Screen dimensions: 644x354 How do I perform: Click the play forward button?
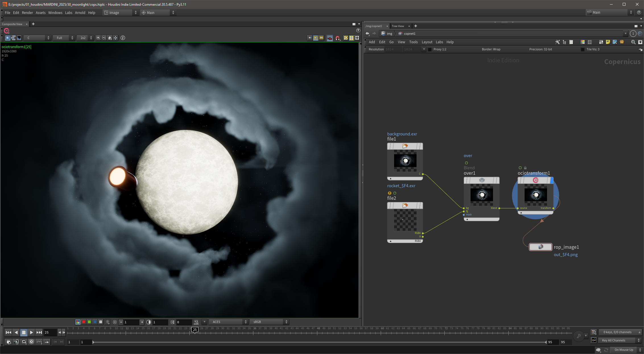(x=31, y=332)
